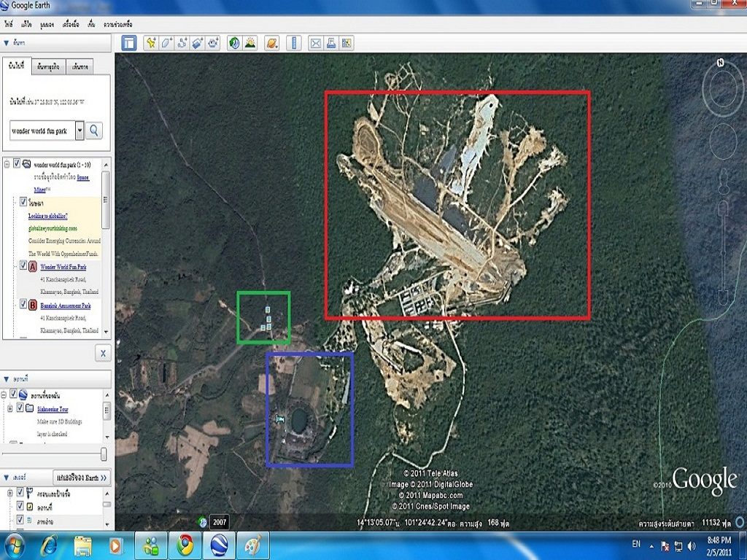747x560 pixels.
Task: Open the Add (เพิ่ม) menu
Action: 91,24
